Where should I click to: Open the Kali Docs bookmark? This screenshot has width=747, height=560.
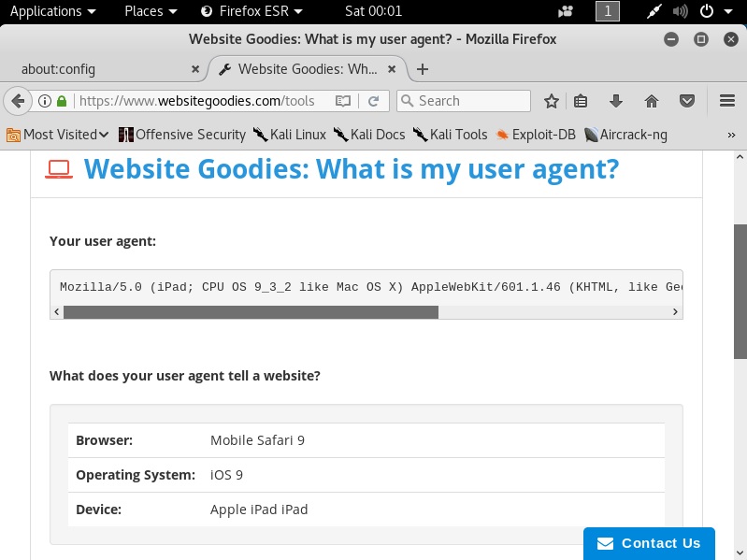click(369, 135)
